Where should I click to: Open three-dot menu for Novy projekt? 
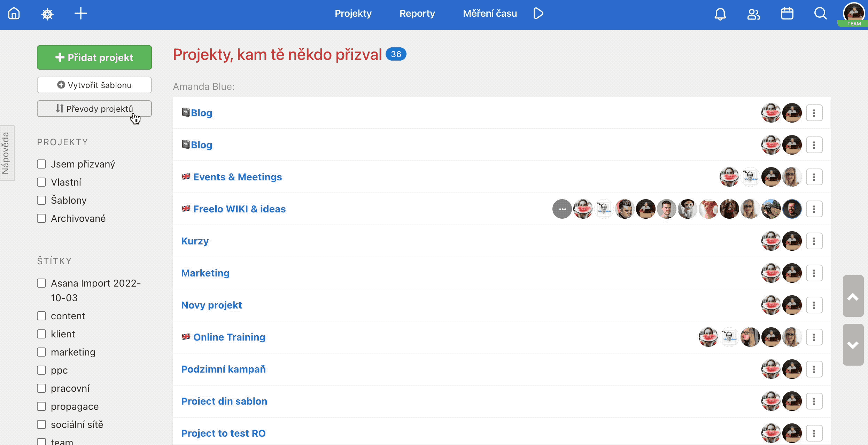point(814,305)
